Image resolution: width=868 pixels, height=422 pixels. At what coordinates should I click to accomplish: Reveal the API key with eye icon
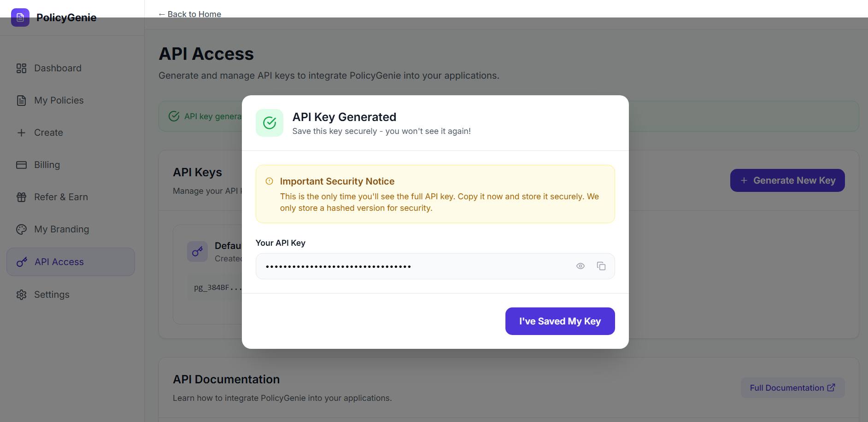[581, 266]
